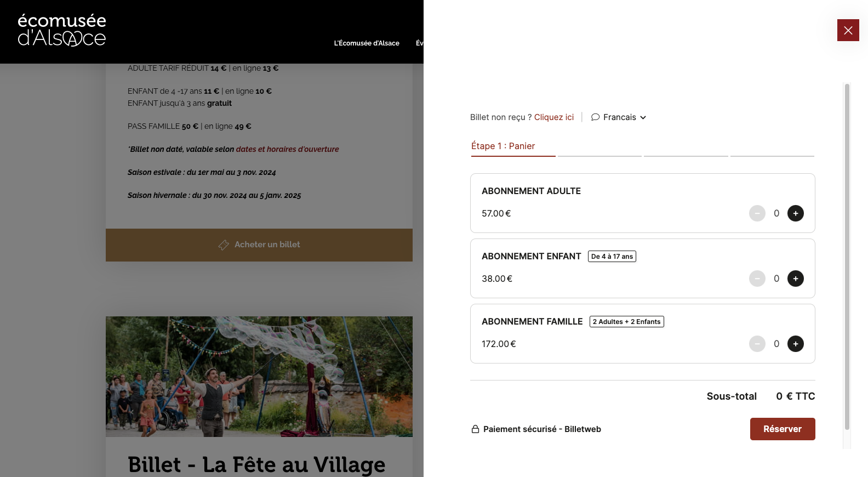Add one Abonnement Famille ticket
The height and width of the screenshot is (477, 868).
795,344
